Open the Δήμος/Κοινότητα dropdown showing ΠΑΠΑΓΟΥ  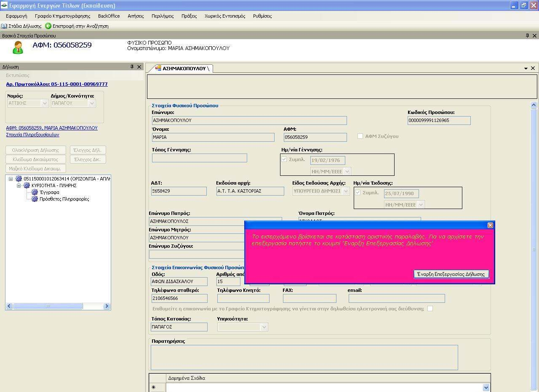[92, 103]
